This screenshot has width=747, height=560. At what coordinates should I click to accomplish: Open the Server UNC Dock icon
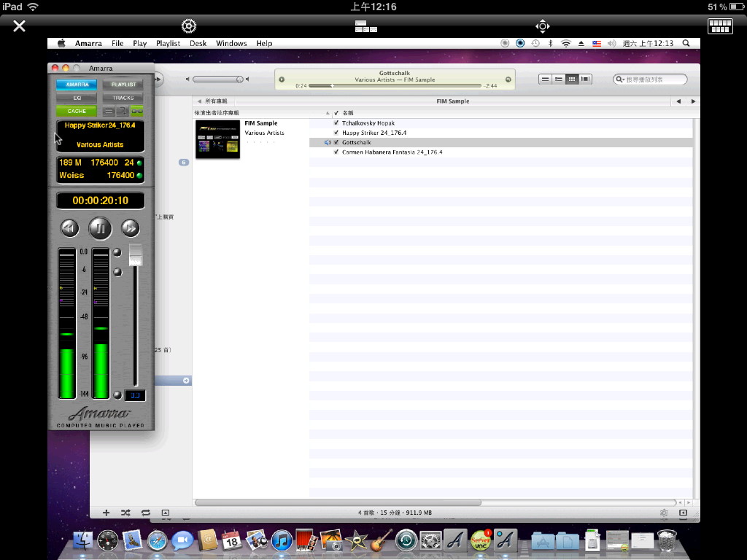point(480,540)
